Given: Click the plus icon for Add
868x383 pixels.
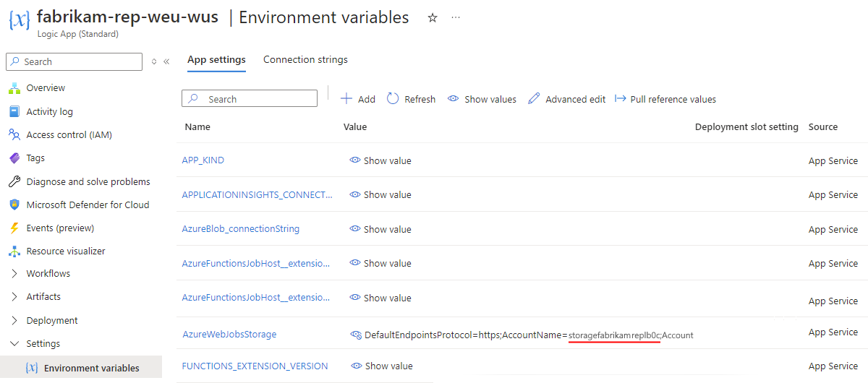Looking at the screenshot, I should tap(346, 99).
